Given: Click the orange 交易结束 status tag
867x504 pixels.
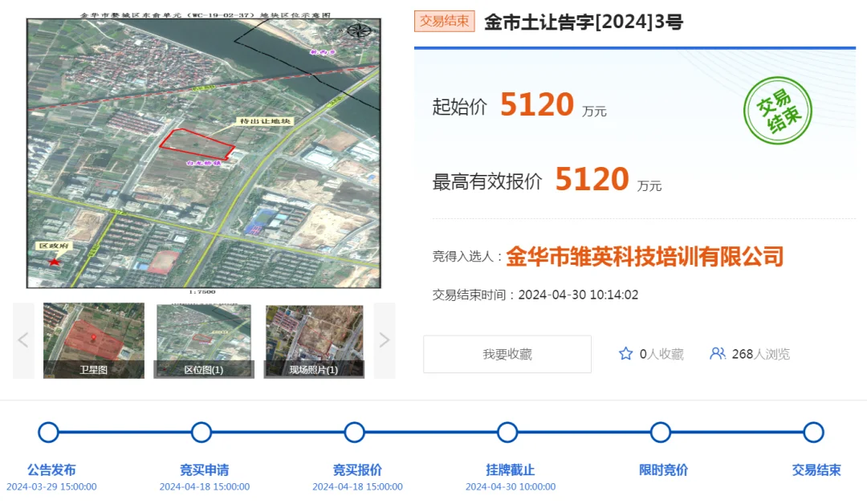Looking at the screenshot, I should (x=445, y=21).
